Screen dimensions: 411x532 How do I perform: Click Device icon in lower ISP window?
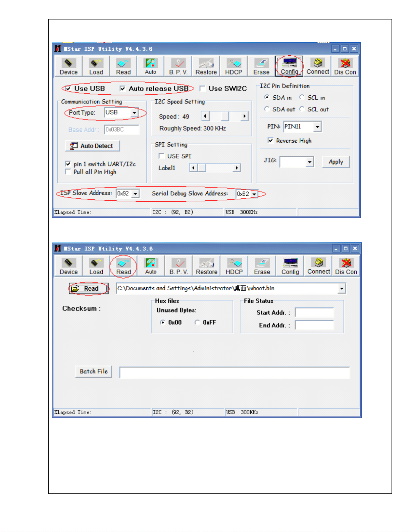coord(68,266)
